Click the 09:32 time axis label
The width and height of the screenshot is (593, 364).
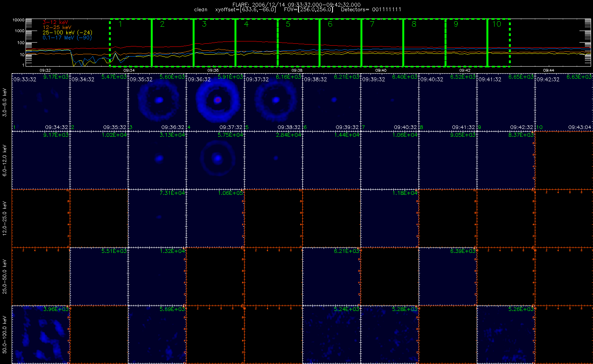click(45, 70)
